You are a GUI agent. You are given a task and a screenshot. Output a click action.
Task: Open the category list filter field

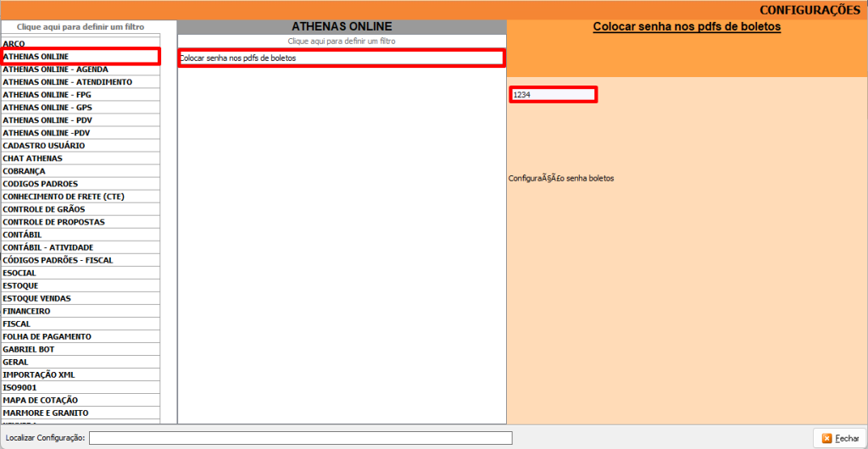[81, 26]
